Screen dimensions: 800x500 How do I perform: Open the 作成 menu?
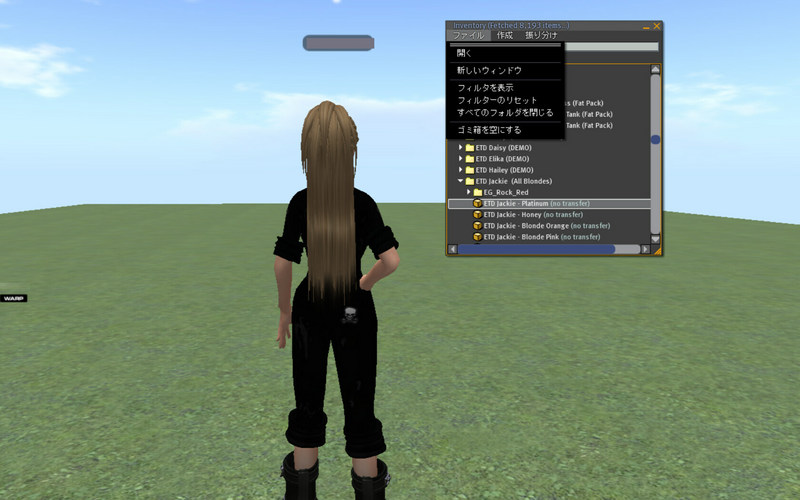point(505,35)
